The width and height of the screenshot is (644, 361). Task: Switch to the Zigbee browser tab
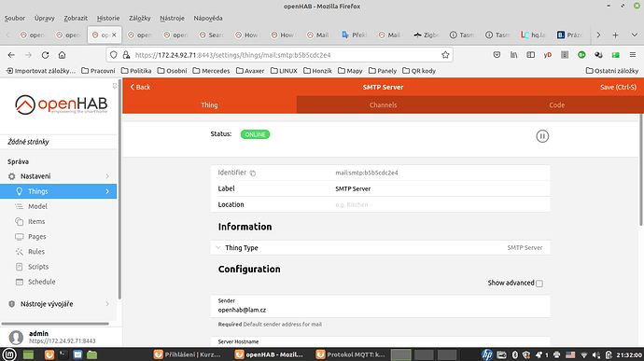[427, 35]
